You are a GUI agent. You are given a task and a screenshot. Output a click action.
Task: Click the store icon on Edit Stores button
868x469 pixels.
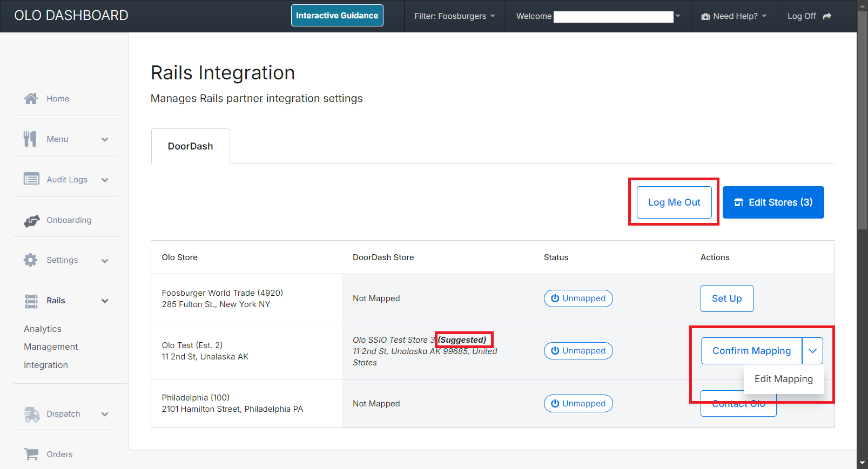pyautogui.click(x=739, y=202)
